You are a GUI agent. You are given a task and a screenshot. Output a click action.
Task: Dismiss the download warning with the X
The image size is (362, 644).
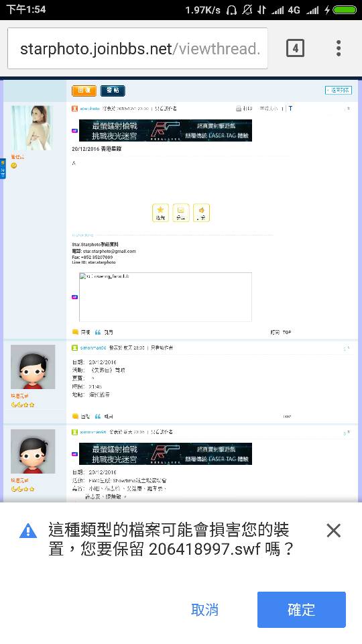pos(333,531)
